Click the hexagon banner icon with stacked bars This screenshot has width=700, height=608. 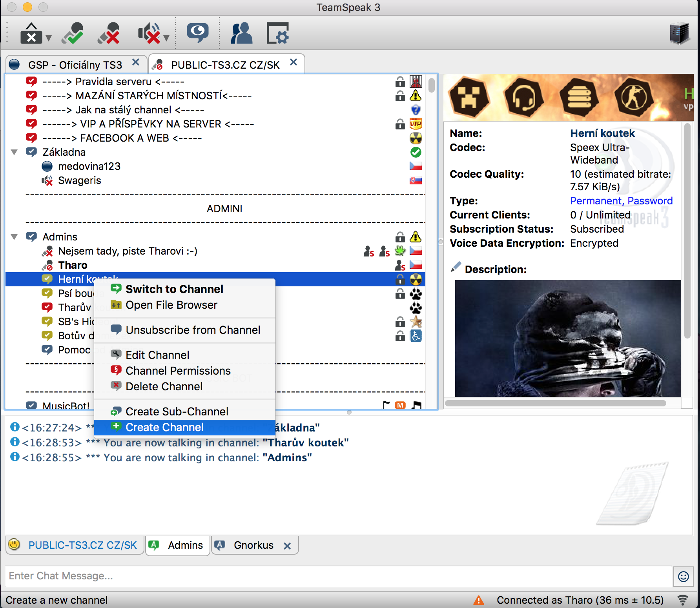[579, 97]
